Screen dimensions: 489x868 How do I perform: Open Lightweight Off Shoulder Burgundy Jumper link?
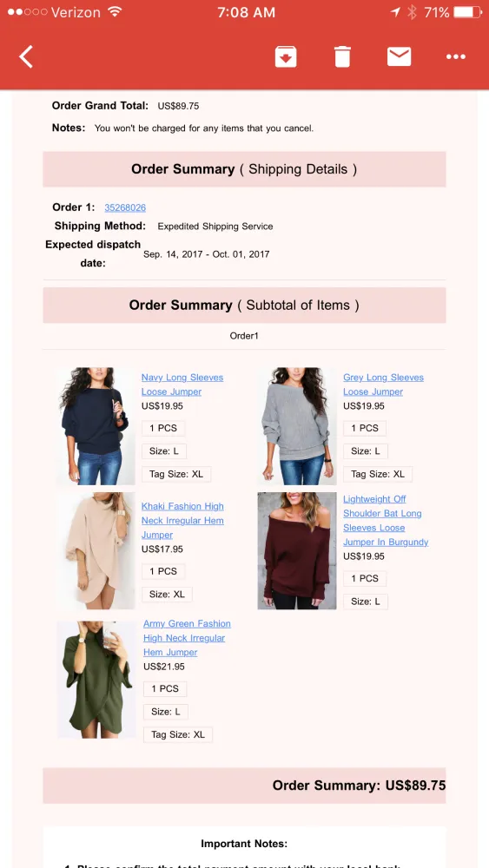coord(386,520)
